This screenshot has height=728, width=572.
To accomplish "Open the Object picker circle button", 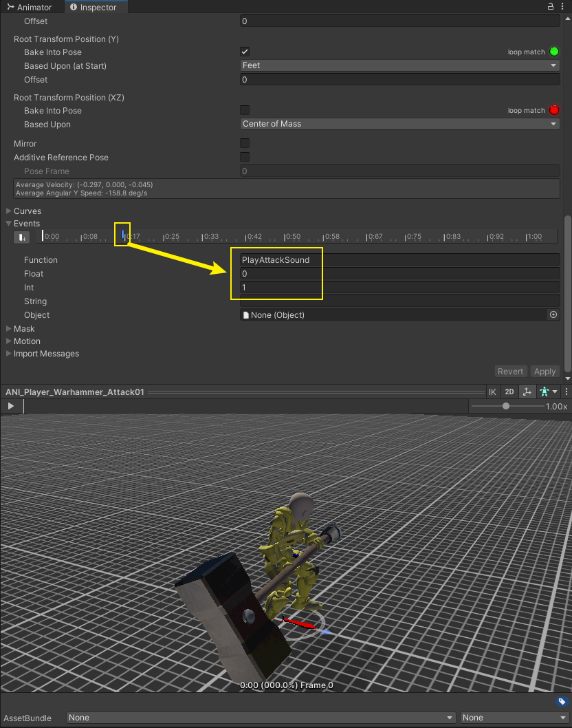I will (x=553, y=315).
